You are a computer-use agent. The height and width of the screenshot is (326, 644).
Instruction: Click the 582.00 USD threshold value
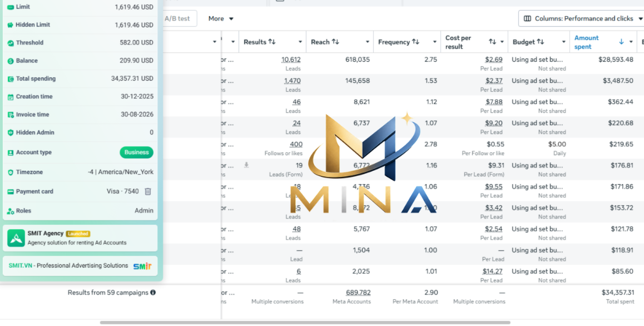pyautogui.click(x=136, y=43)
